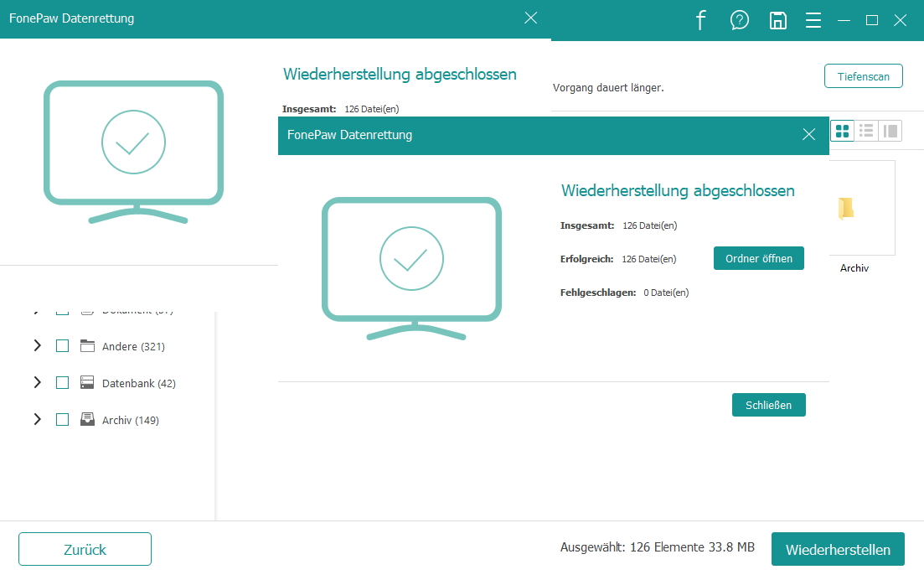Expand the Andere (321) tree node
Screen dimensions: 924x580
pos(37,345)
